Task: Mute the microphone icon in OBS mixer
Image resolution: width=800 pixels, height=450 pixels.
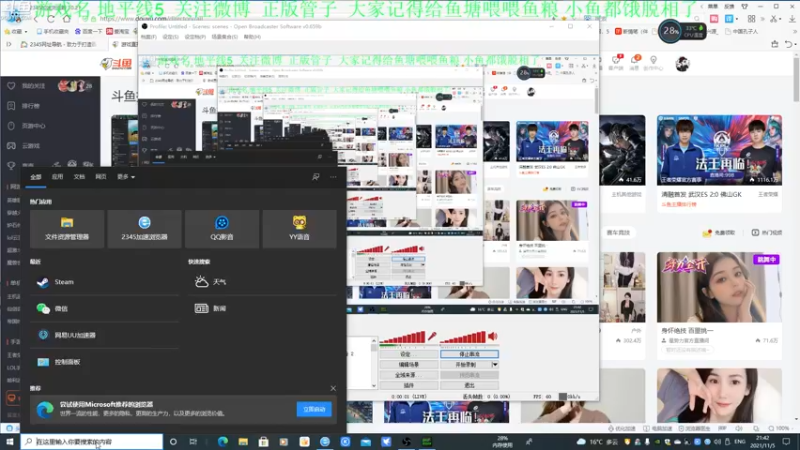Action: click(432, 336)
